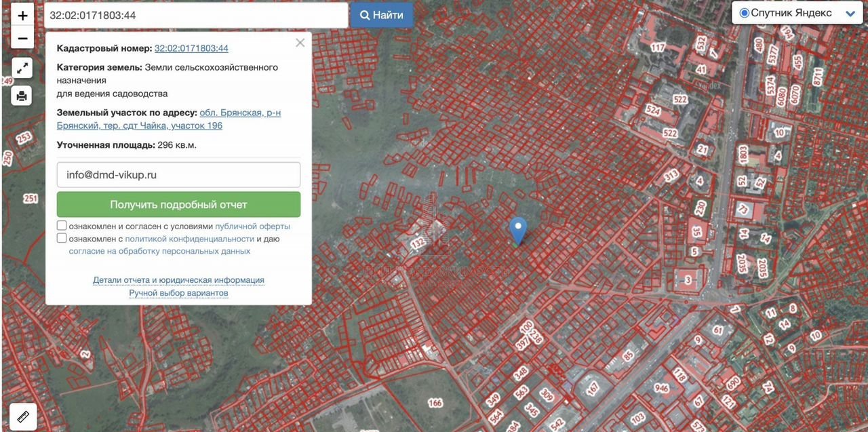Open Детали отчета и юридическая информация

pyautogui.click(x=178, y=280)
